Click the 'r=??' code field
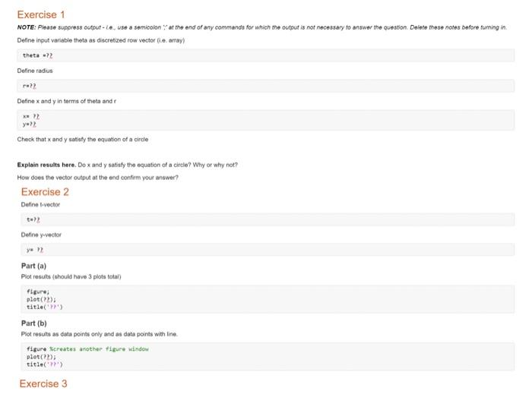Viewport: 532px width, 394px height. pyautogui.click(x=266, y=86)
